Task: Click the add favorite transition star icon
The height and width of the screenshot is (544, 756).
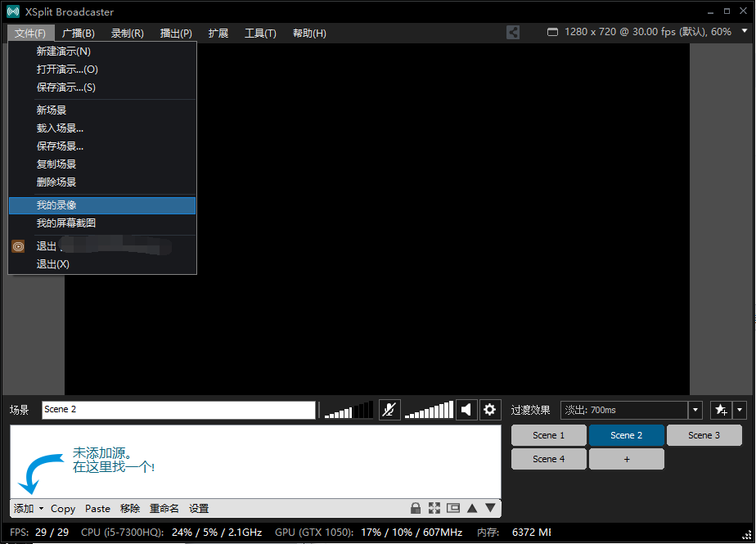Action: pyautogui.click(x=722, y=411)
